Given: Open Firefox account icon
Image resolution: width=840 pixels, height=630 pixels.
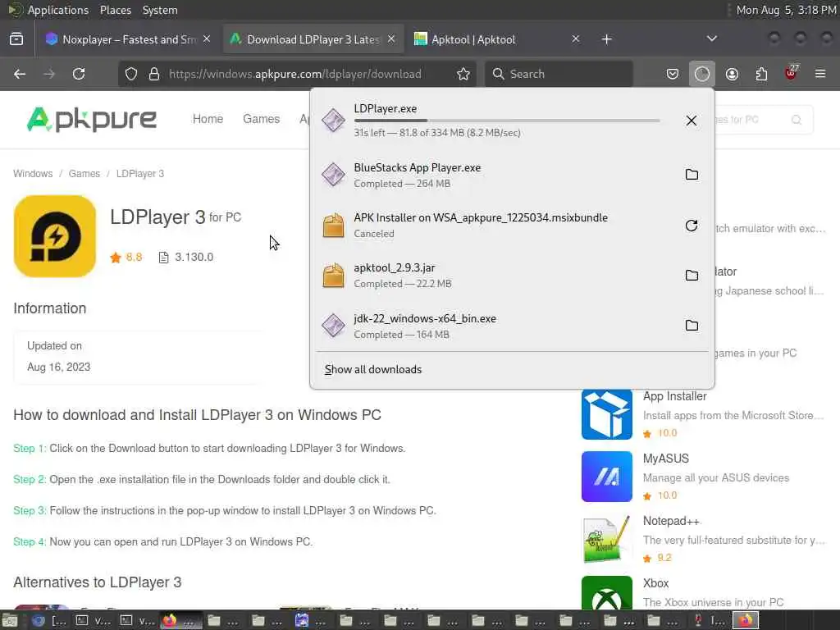Looking at the screenshot, I should click(x=732, y=74).
